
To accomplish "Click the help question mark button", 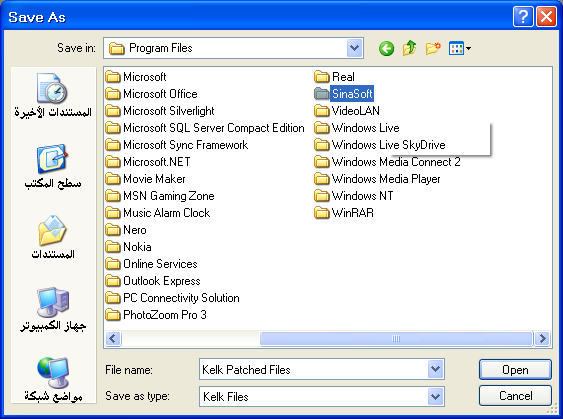I will pyautogui.click(x=523, y=17).
